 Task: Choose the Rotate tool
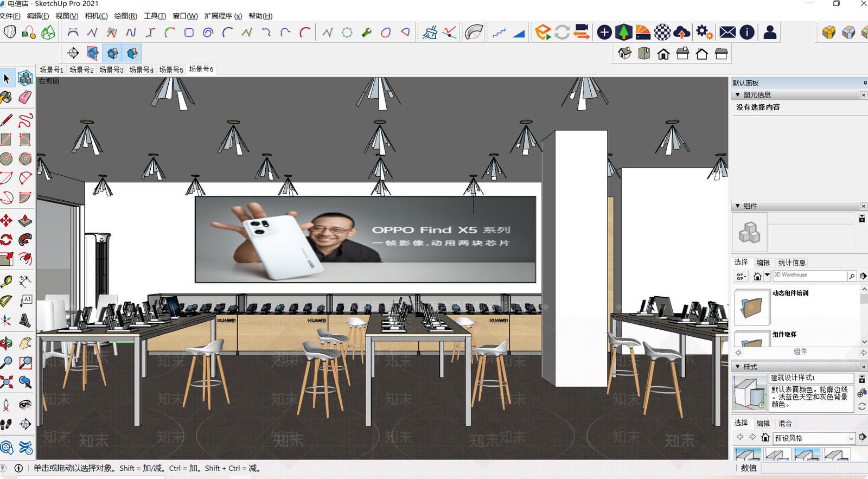tap(7, 240)
